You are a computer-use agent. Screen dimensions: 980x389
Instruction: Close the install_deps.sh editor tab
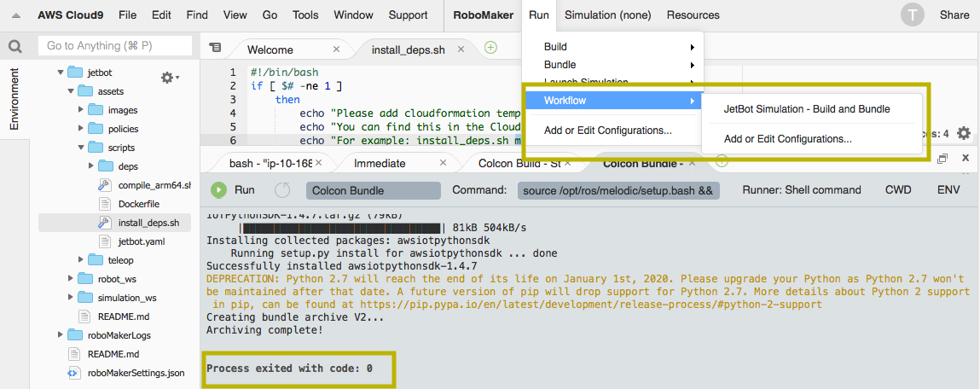pos(461,49)
